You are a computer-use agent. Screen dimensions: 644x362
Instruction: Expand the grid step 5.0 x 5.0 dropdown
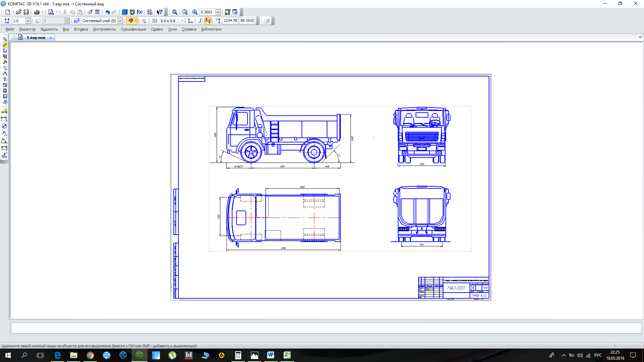182,21
